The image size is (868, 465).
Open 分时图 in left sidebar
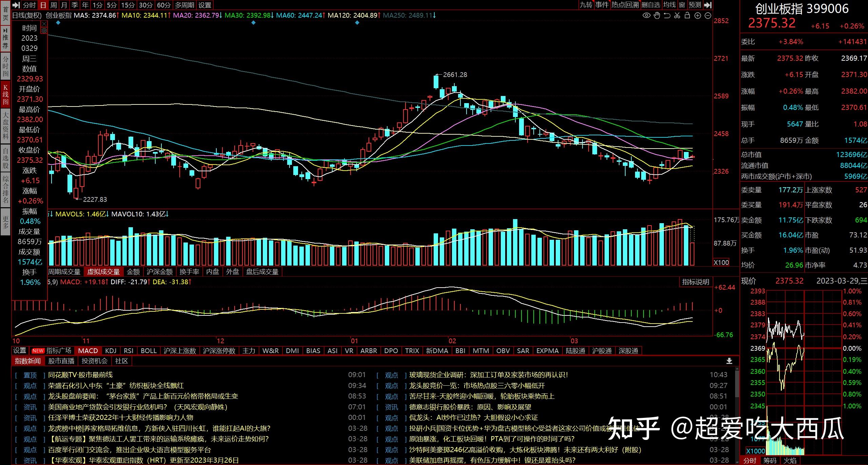[5, 66]
